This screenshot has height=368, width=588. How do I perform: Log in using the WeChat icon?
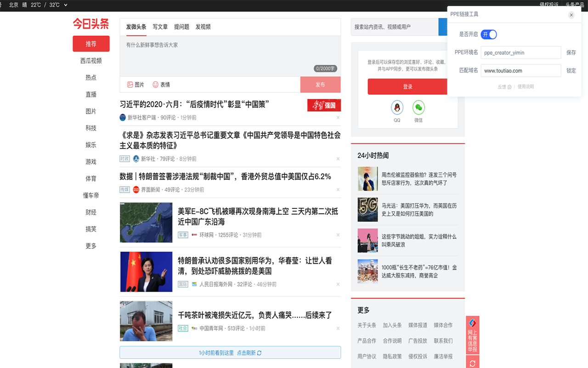point(418,108)
